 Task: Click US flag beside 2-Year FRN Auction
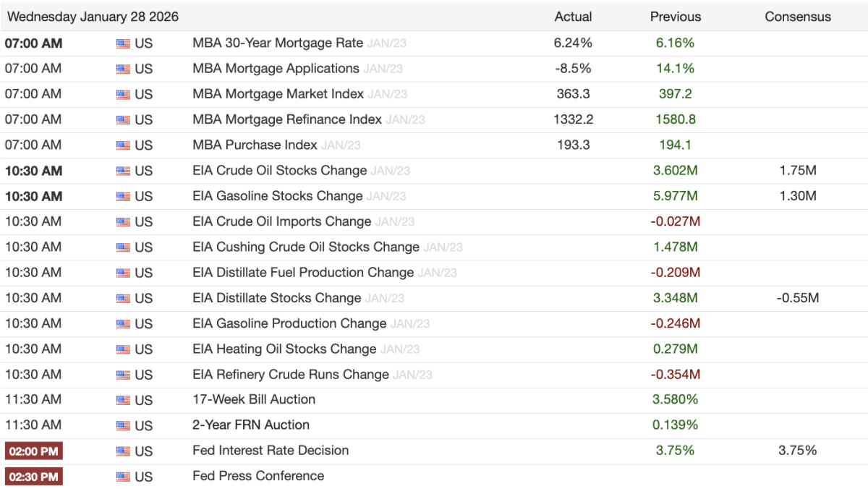click(x=123, y=425)
